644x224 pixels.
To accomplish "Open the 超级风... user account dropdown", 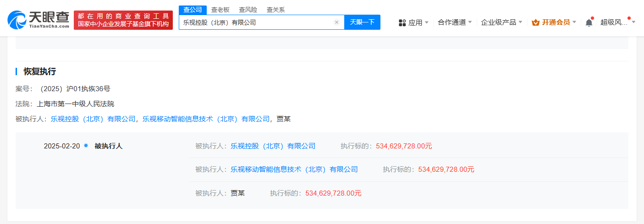I will pyautogui.click(x=618, y=22).
